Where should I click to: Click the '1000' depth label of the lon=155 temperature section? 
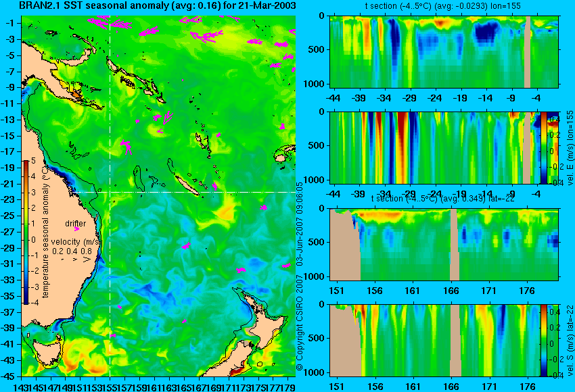pyautogui.click(x=315, y=84)
